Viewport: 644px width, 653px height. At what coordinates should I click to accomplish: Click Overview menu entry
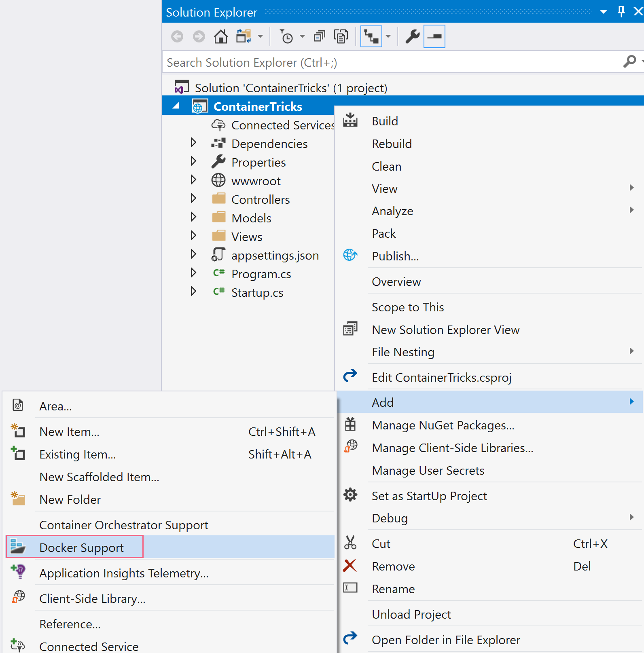click(x=489, y=281)
